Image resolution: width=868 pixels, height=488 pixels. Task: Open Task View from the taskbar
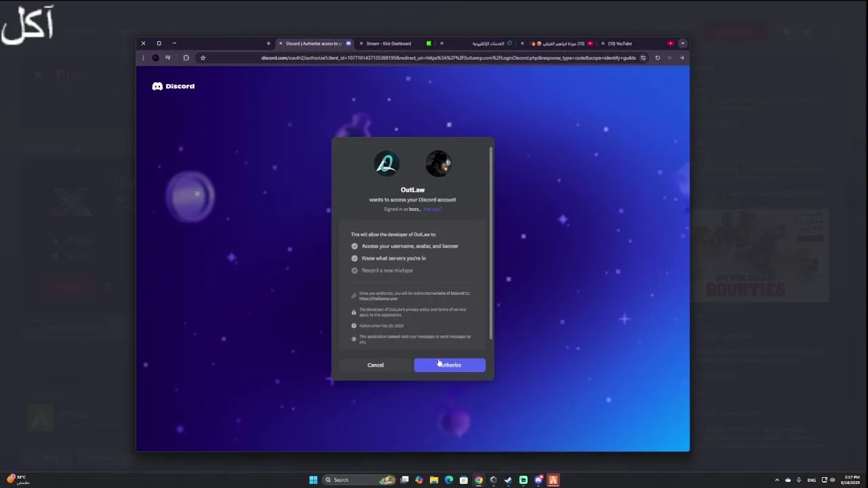[x=404, y=480]
